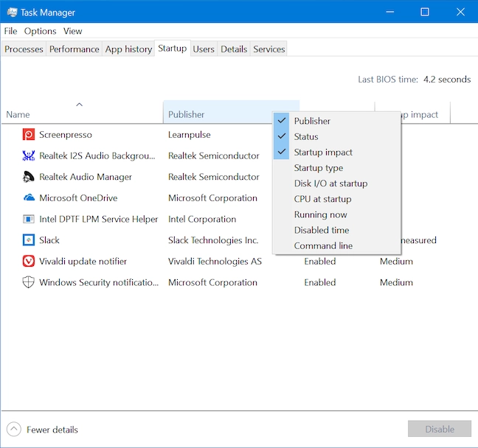Click Slack Technologies Inc. publisher cell

click(213, 240)
